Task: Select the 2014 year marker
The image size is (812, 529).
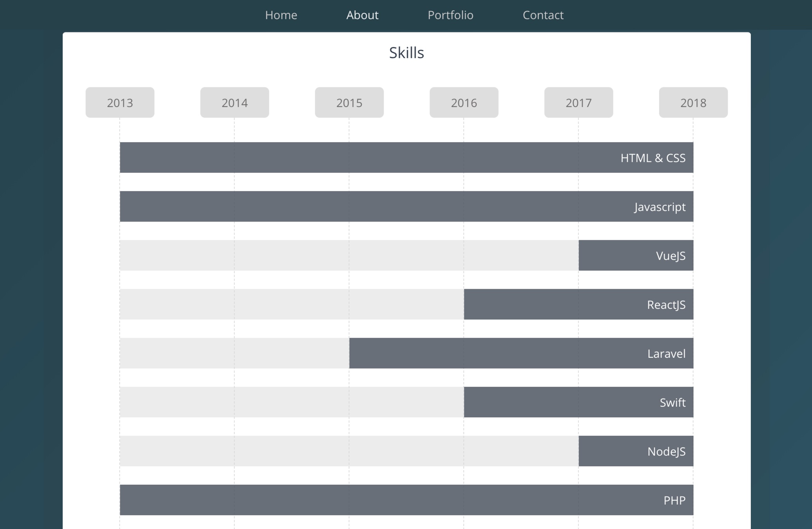Action: (234, 103)
